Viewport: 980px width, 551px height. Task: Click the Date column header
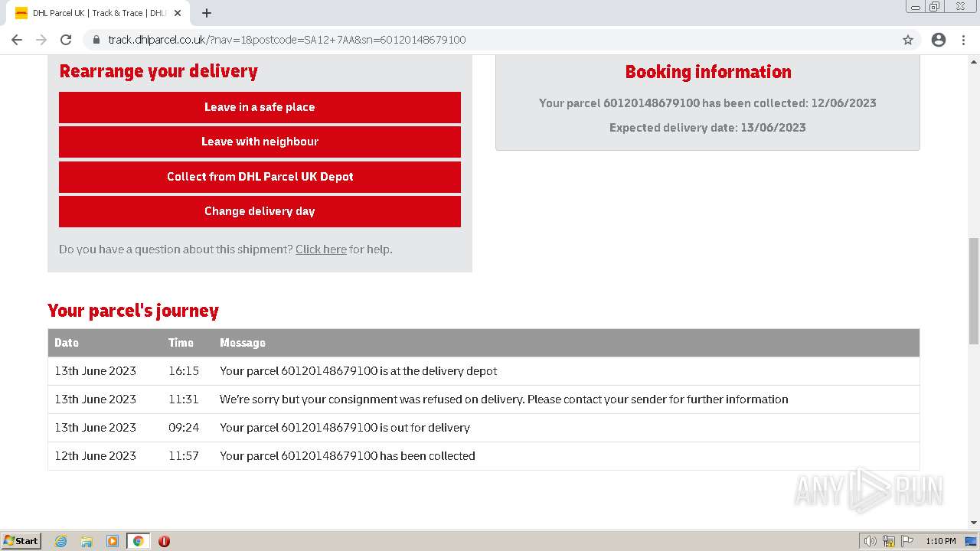pyautogui.click(x=67, y=343)
